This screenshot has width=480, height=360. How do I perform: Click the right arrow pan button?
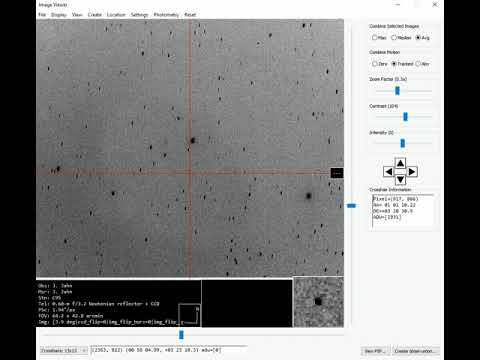pyautogui.click(x=412, y=172)
